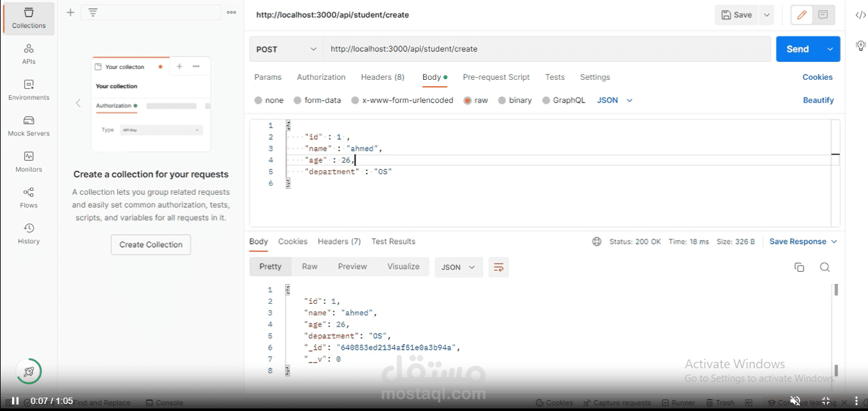Switch to the Pre-request Script tab
The image size is (868, 411).
pos(497,77)
